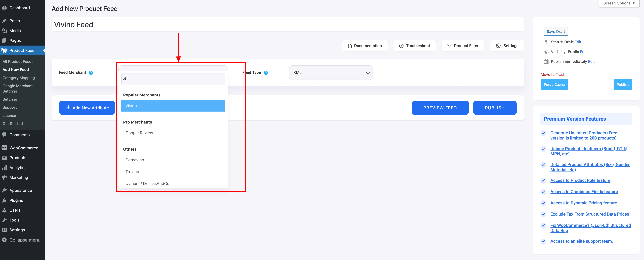This screenshot has height=260, width=644.
Task: Open Google Merchant Settings submenu item
Action: (18, 88)
